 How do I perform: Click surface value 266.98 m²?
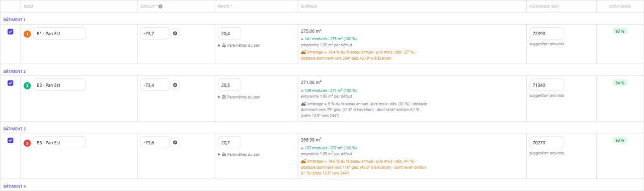pos(311,140)
